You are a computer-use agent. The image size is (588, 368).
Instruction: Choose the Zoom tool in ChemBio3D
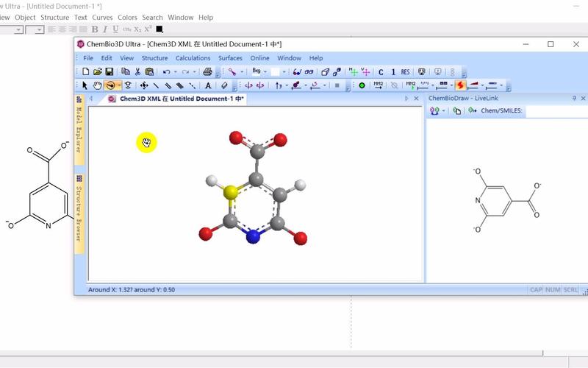click(x=128, y=85)
